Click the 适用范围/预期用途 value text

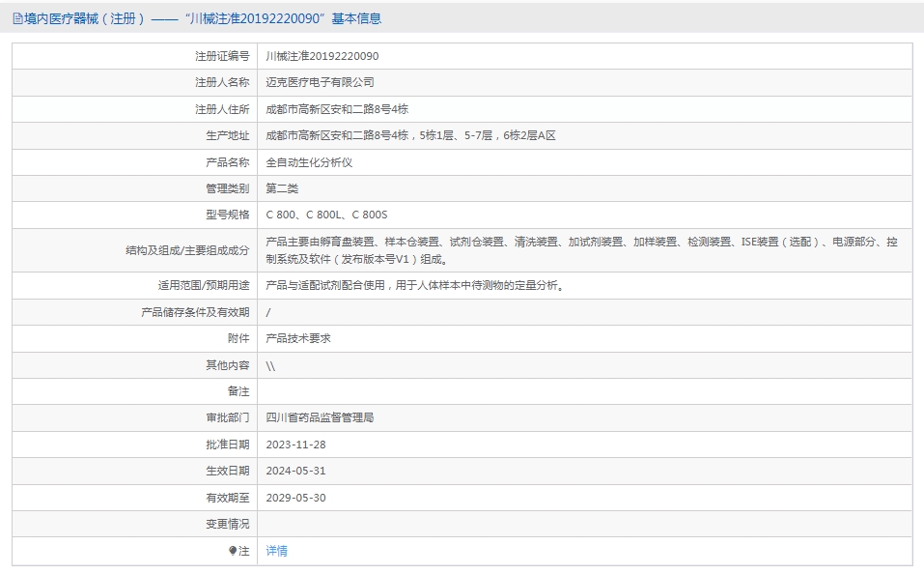pyautogui.click(x=415, y=285)
